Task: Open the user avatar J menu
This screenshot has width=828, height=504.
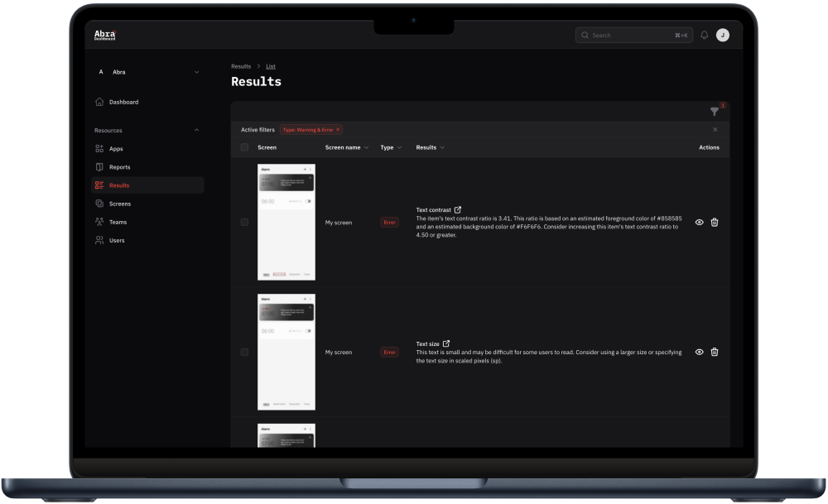Action: pos(722,35)
